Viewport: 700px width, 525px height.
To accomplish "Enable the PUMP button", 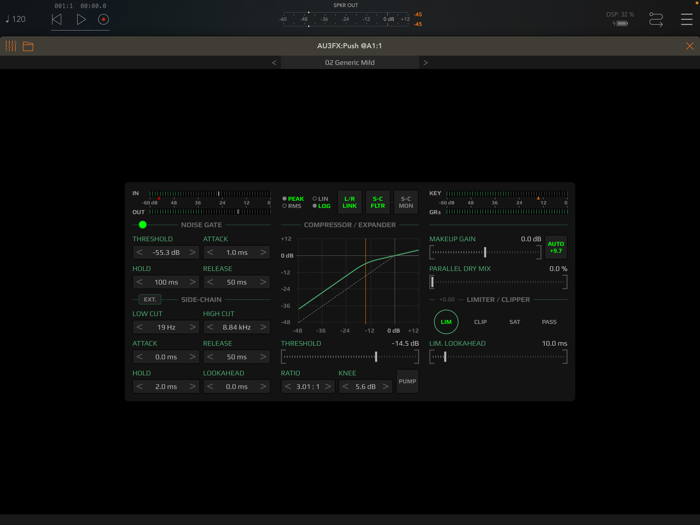I will [407, 381].
